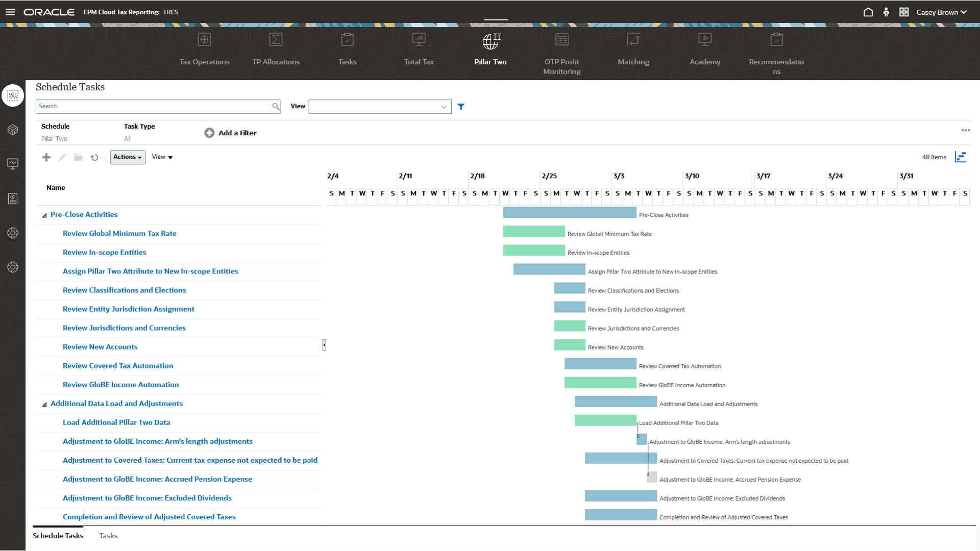Open the toolbar View menu
Image resolution: width=980 pixels, height=551 pixels.
(x=162, y=157)
